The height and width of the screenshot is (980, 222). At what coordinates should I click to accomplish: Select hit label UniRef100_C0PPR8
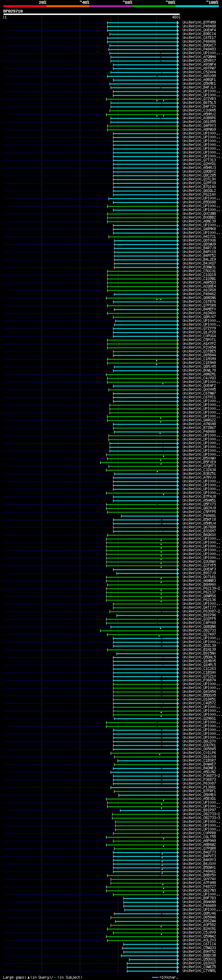[199, 833]
